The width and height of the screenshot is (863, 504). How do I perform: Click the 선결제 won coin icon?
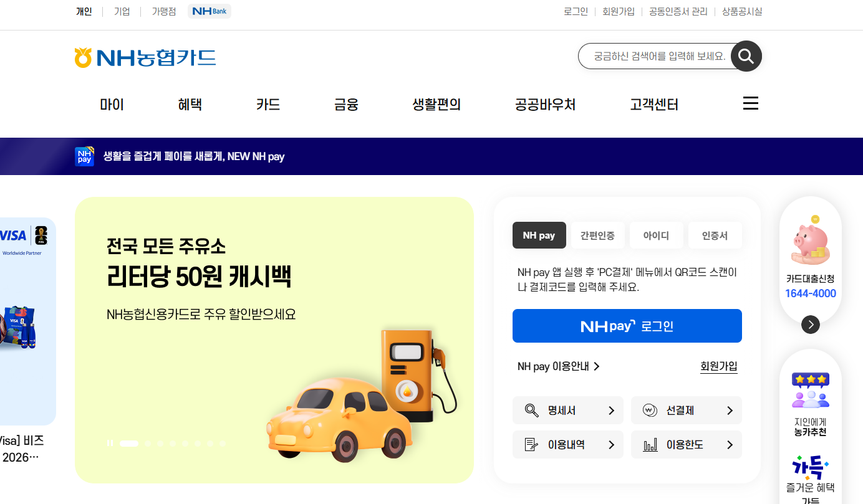pos(650,411)
